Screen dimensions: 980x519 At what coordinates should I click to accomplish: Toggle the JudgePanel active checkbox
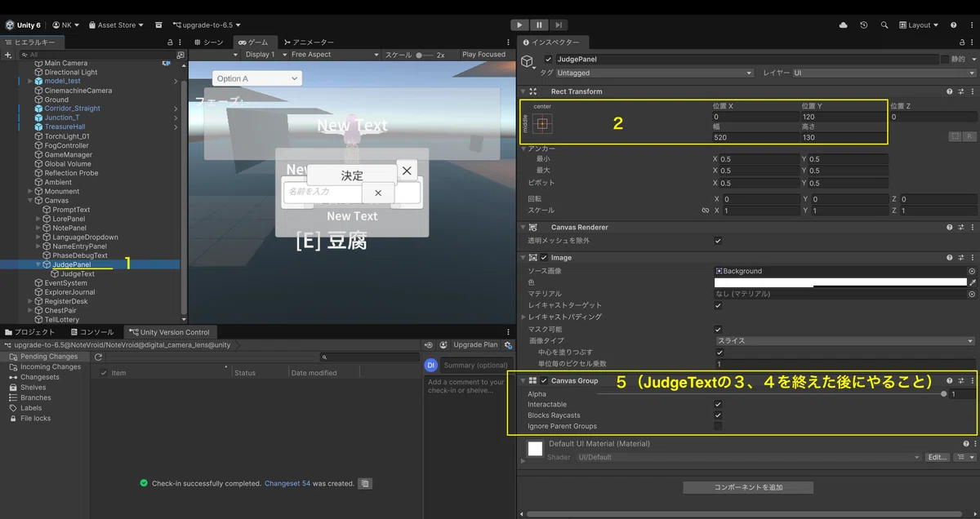pos(548,60)
